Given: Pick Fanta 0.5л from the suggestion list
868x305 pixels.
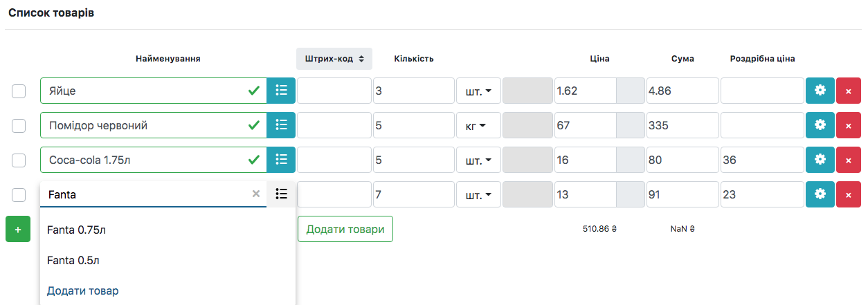Looking at the screenshot, I should click(x=73, y=261).
